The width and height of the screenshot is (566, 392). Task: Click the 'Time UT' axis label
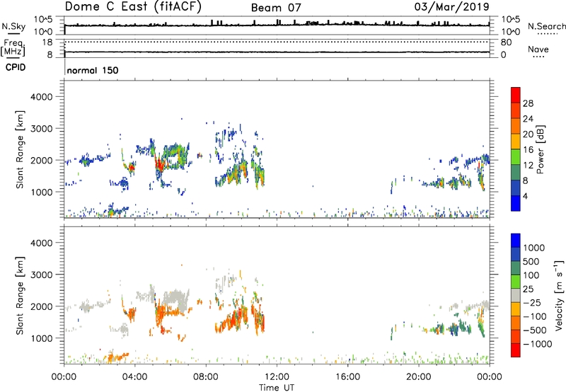(277, 388)
